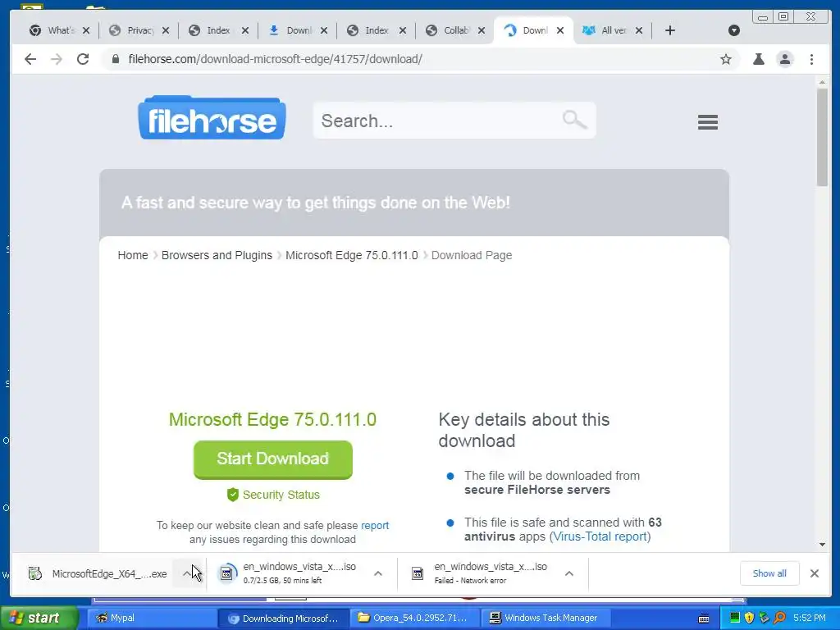
Task: Click the Downloading Microsof taskbar button
Action: (x=283, y=618)
